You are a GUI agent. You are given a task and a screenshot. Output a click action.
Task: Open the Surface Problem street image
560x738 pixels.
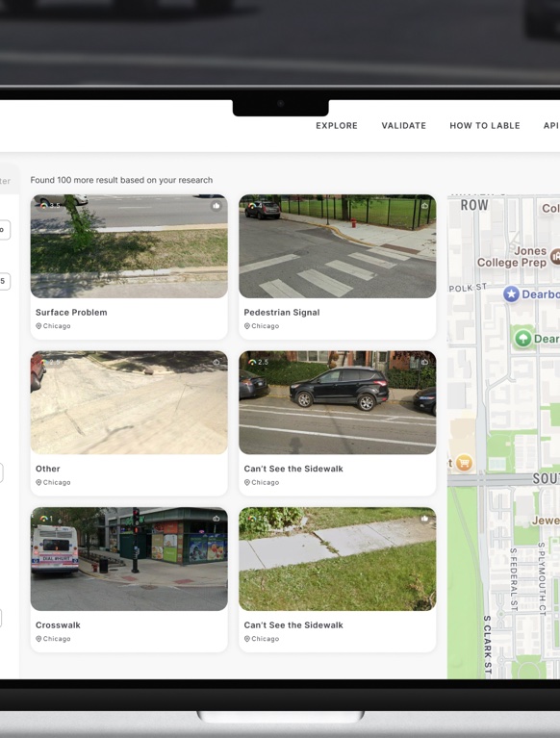tap(129, 246)
